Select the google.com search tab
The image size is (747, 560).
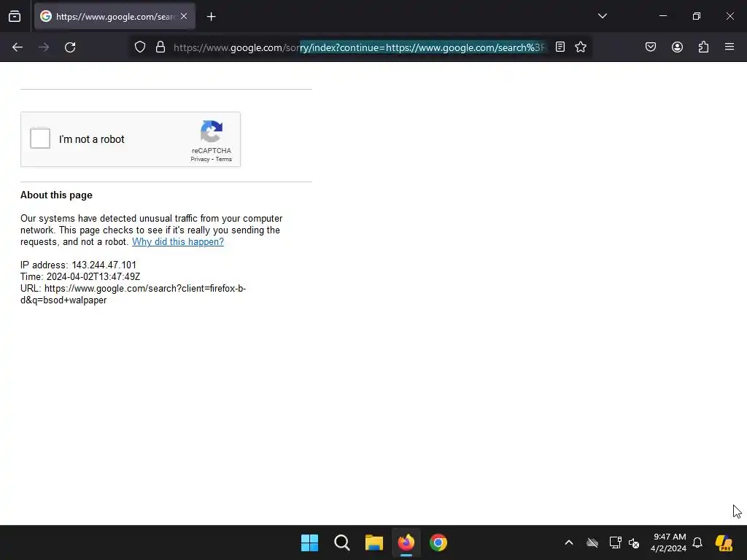click(115, 17)
